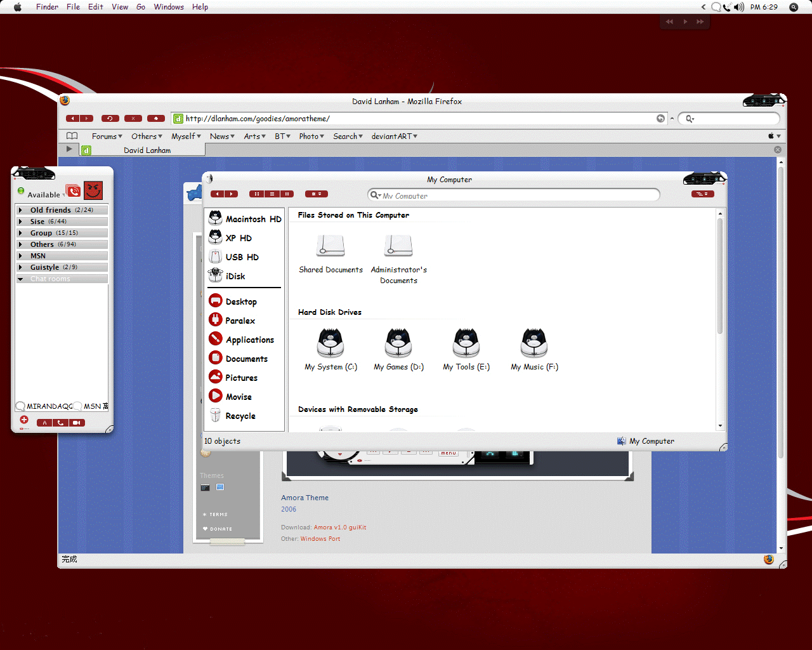Open the deviantART bookmark dropdown
The height and width of the screenshot is (650, 812).
pyautogui.click(x=395, y=136)
